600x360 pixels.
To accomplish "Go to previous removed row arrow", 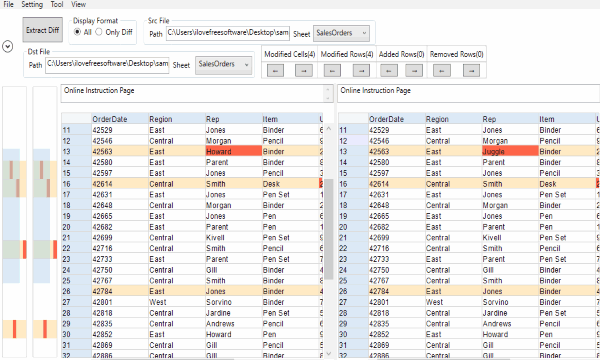I will [442, 70].
